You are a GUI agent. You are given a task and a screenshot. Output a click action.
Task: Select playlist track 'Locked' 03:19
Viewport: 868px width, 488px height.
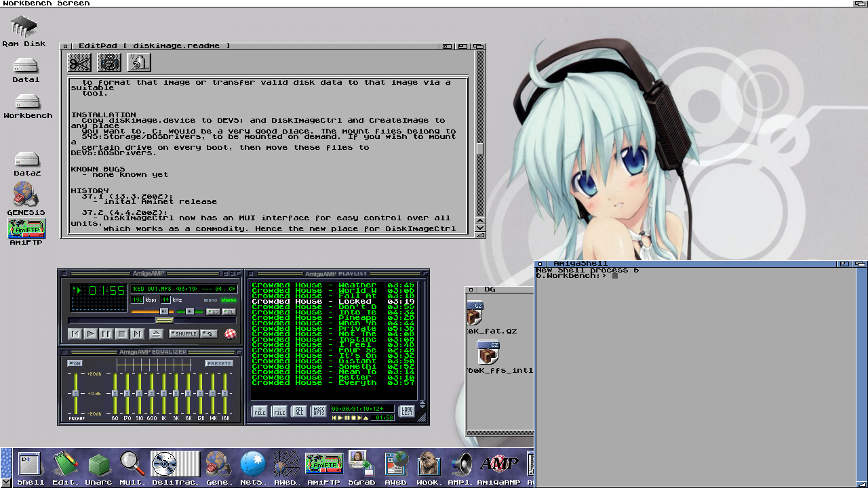tap(333, 302)
